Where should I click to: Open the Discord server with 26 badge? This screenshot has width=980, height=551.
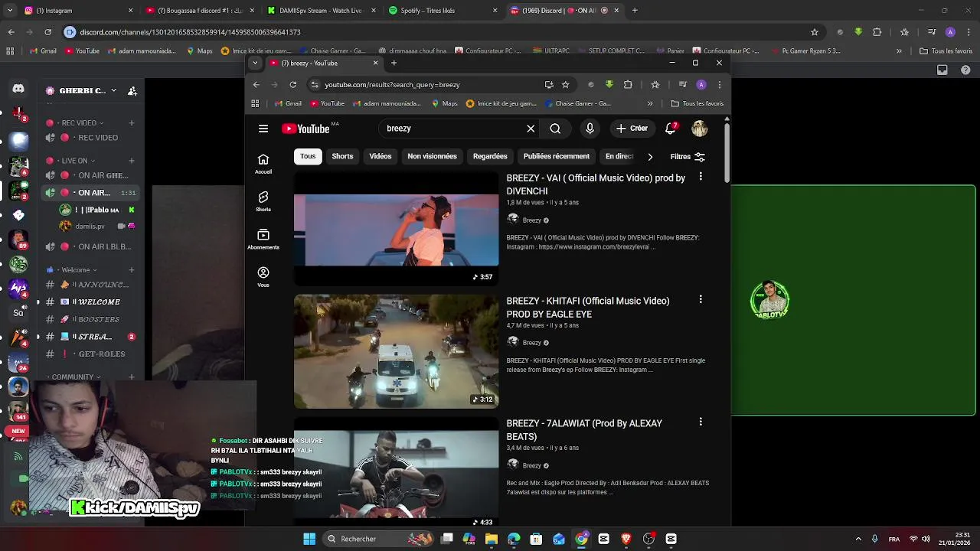18,361
